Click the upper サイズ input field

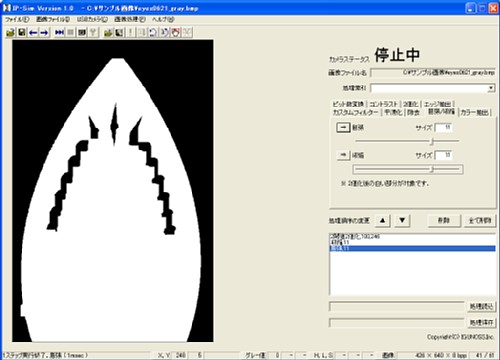point(444,127)
